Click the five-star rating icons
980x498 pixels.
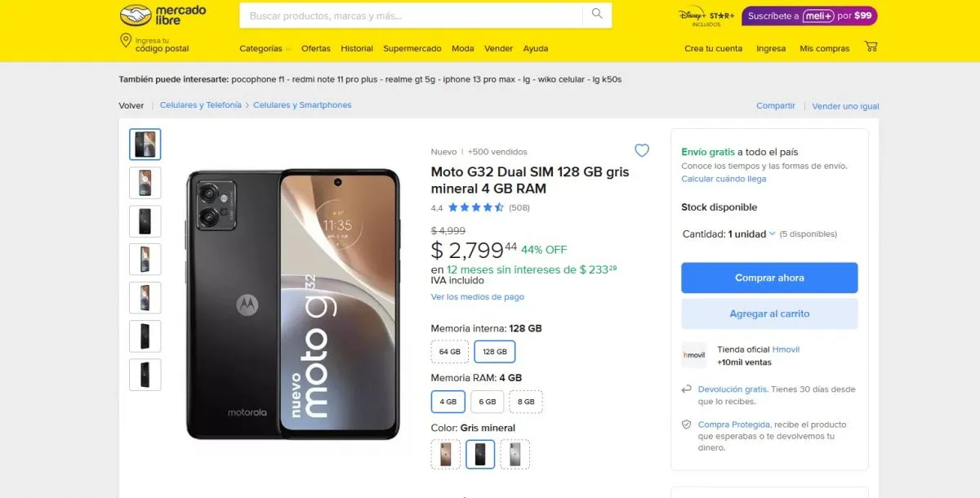click(475, 207)
